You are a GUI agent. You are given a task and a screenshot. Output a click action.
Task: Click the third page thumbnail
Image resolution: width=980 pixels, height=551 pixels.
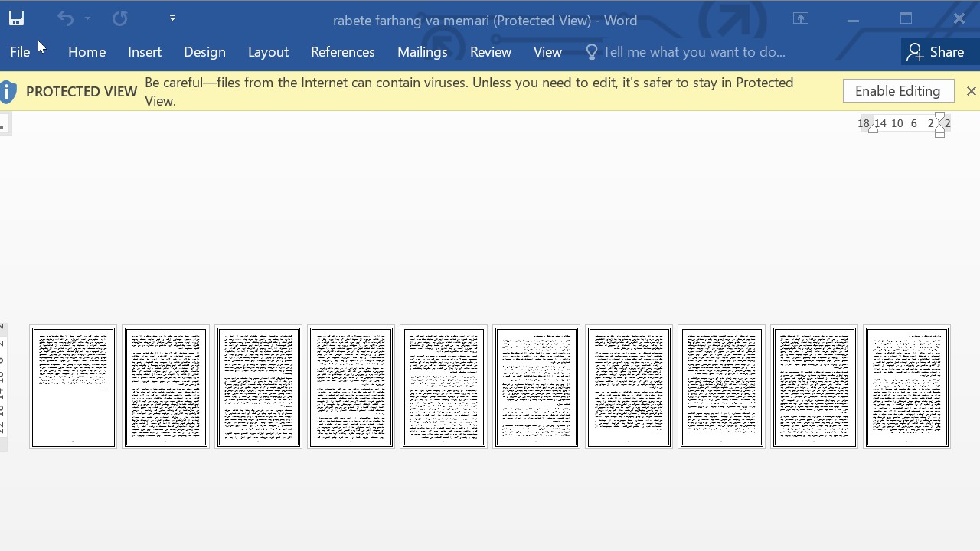pyautogui.click(x=259, y=387)
